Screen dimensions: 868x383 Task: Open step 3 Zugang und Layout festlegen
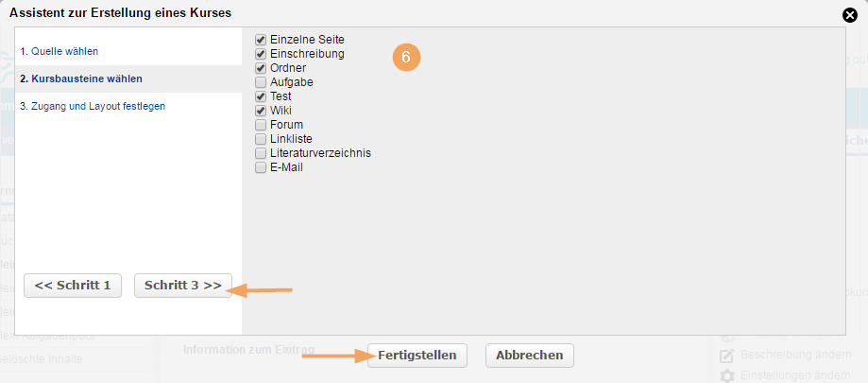click(93, 106)
